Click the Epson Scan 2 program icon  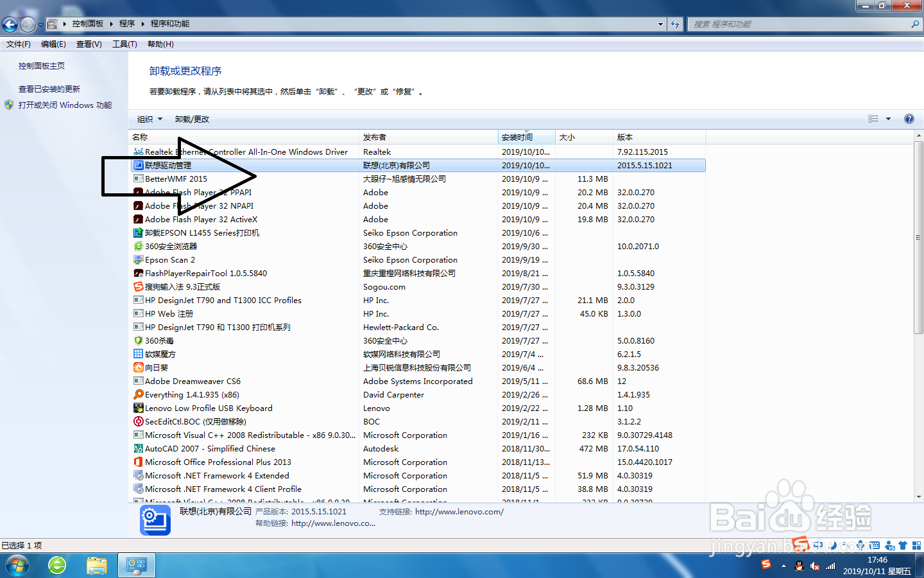coord(138,259)
